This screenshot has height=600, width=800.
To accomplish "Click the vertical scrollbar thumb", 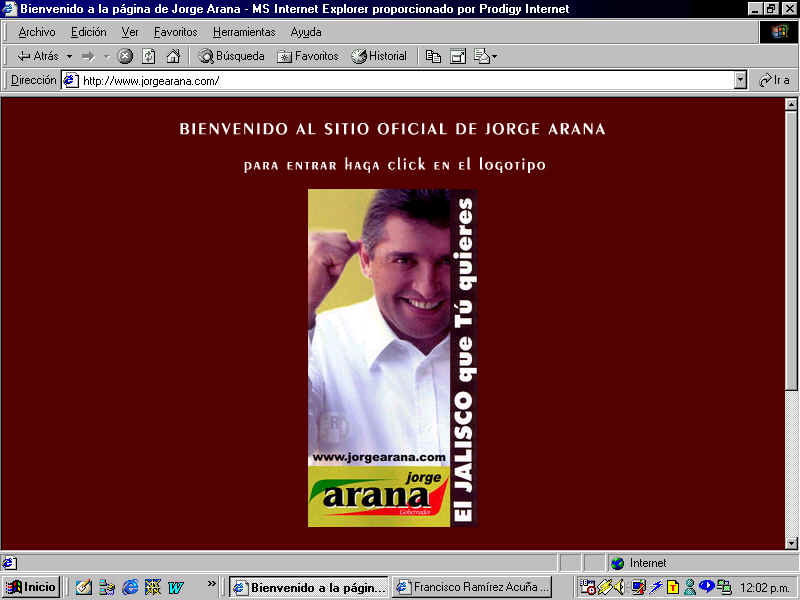I will click(791, 250).
